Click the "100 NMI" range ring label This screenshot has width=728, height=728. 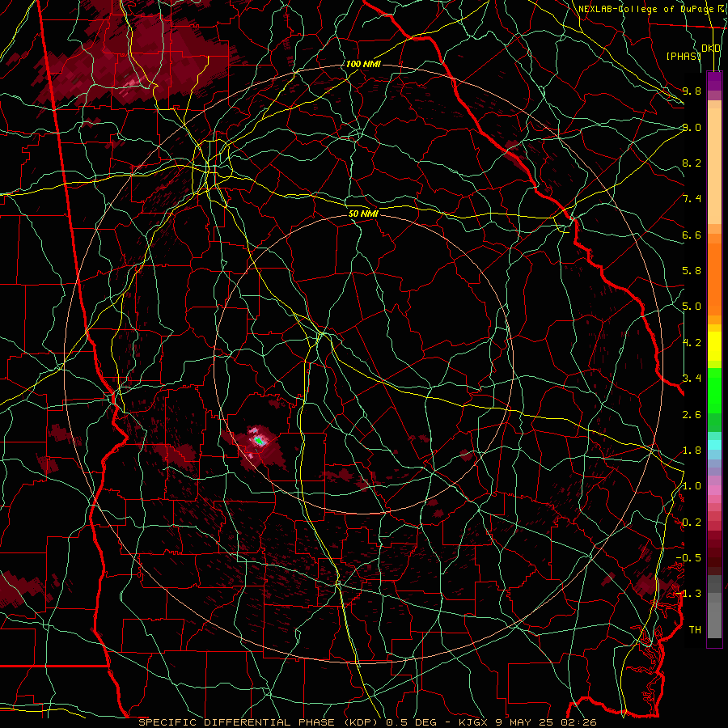point(363,64)
